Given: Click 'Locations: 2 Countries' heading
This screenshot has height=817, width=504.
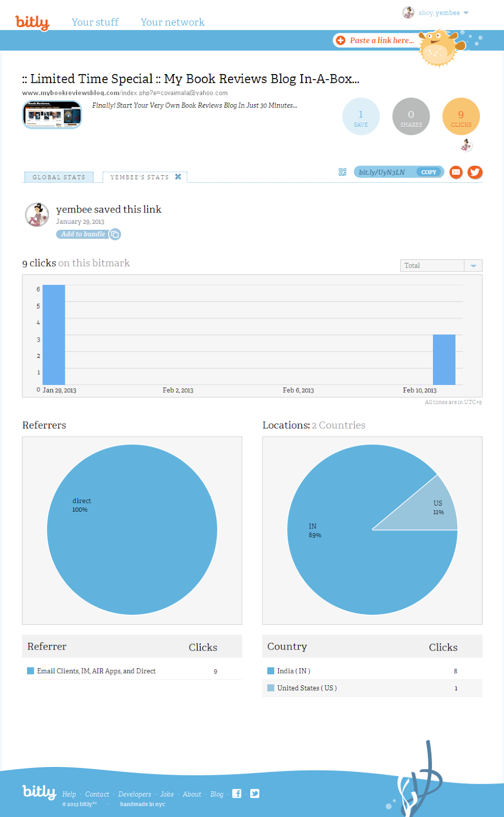Looking at the screenshot, I should tap(314, 425).
